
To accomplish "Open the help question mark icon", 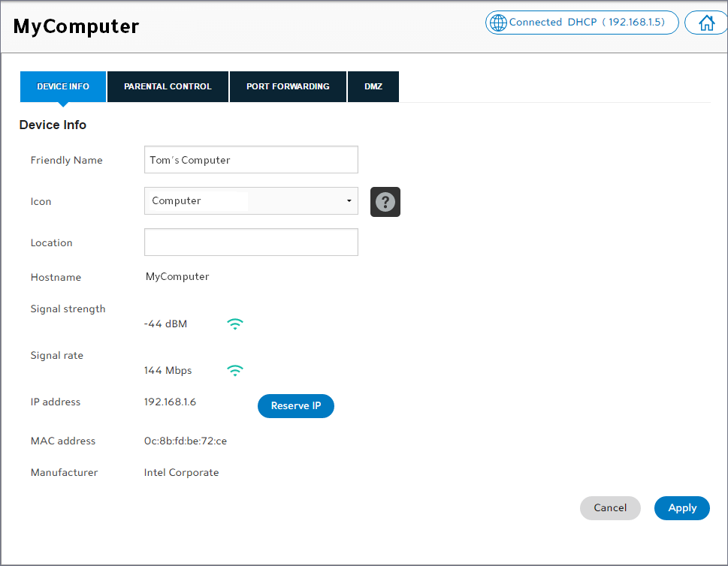I will tap(385, 202).
